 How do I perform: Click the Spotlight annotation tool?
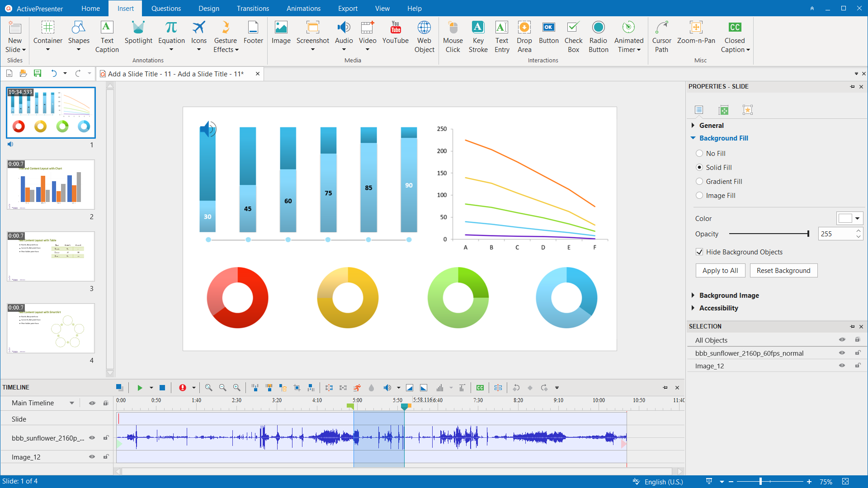click(137, 33)
